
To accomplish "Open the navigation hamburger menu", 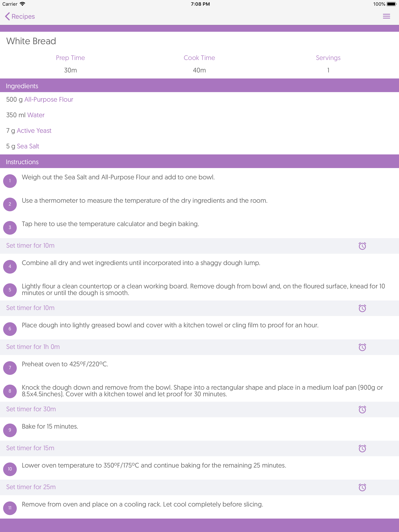I will (387, 16).
